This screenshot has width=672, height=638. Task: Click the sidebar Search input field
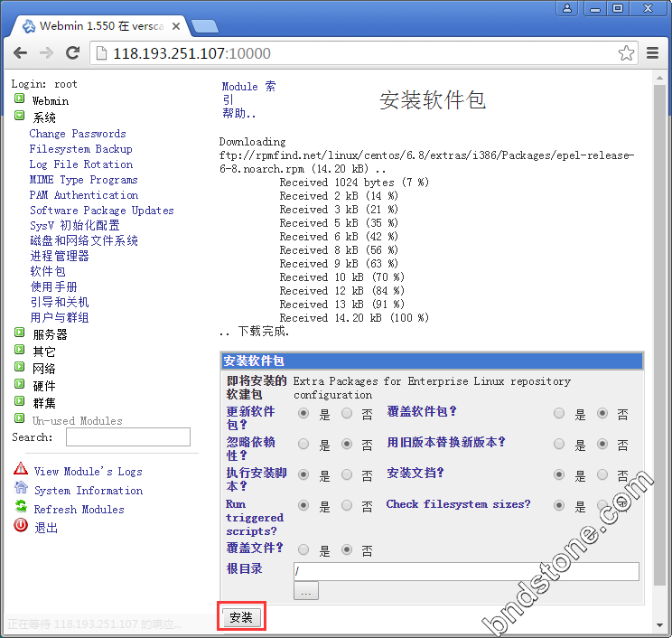[x=128, y=436]
